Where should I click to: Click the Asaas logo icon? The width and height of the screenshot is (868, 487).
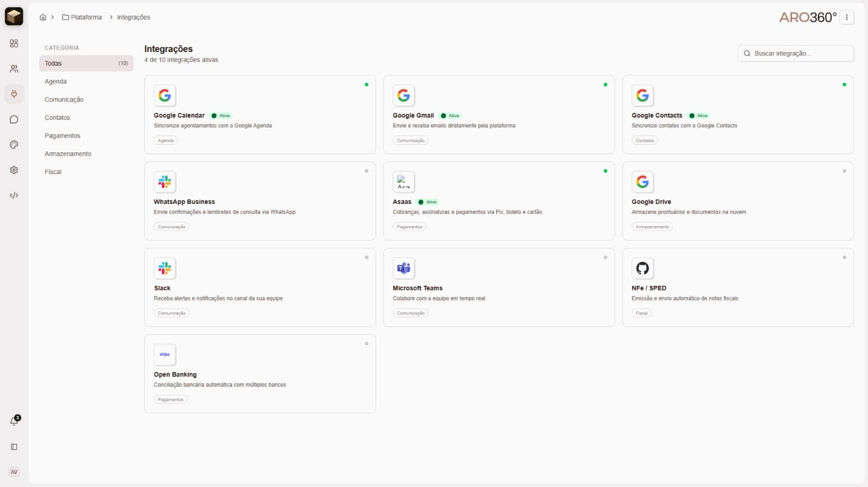(x=404, y=182)
